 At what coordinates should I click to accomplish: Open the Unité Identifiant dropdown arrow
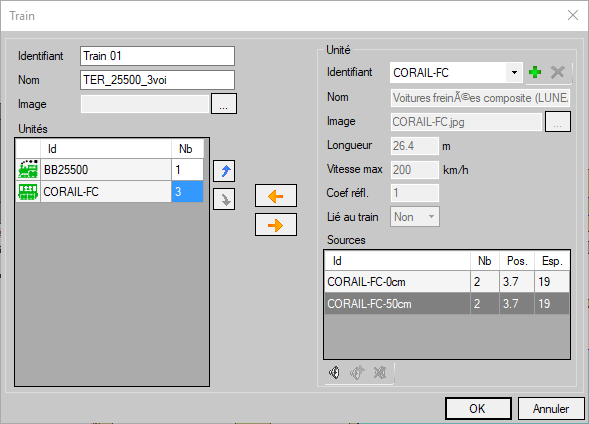tap(514, 72)
